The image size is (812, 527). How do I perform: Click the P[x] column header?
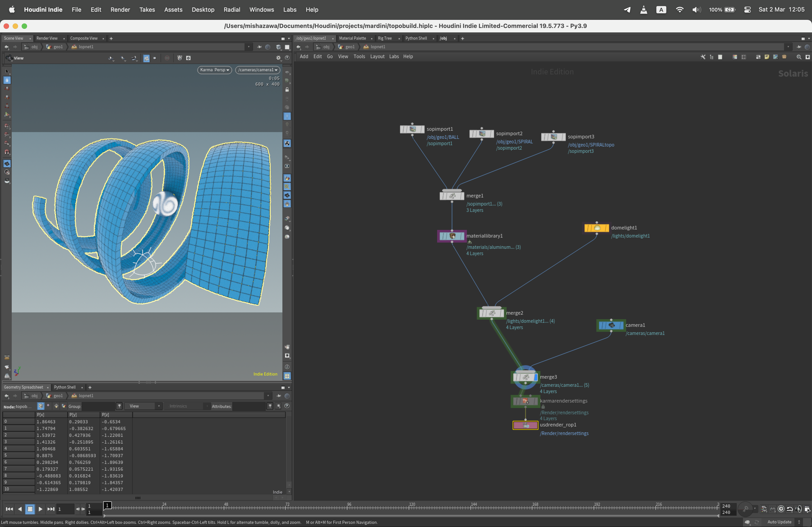(51, 415)
